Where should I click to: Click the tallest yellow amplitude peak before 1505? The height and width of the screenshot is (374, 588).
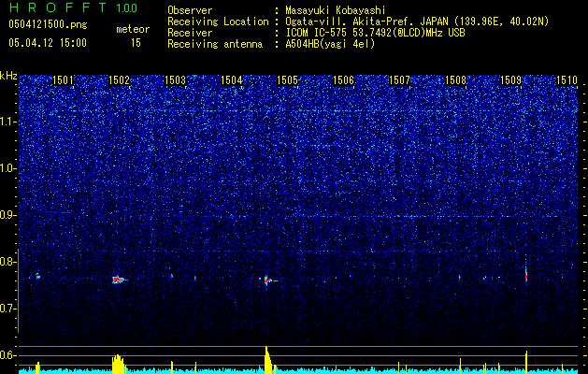tap(268, 360)
